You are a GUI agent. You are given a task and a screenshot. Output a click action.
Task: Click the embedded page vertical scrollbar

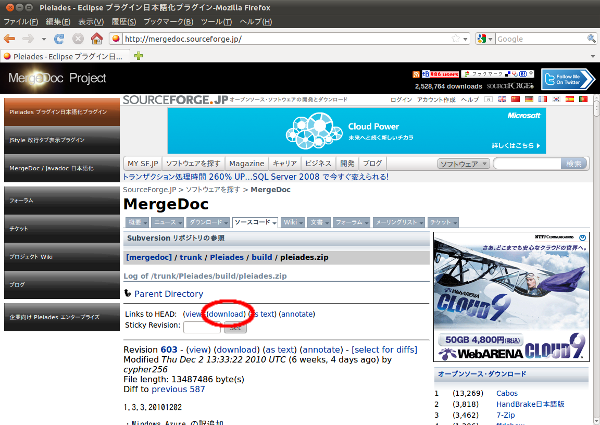[596, 260]
